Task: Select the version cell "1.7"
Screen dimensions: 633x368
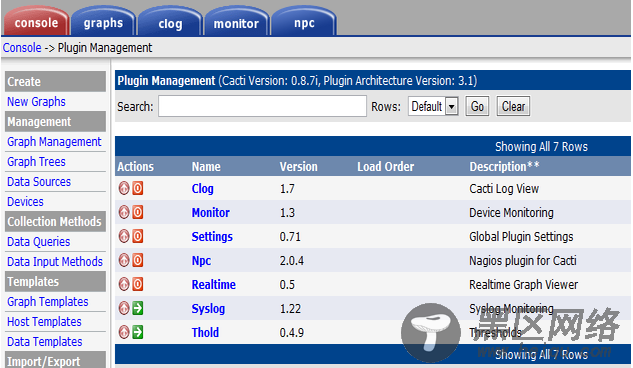Action: (x=287, y=188)
